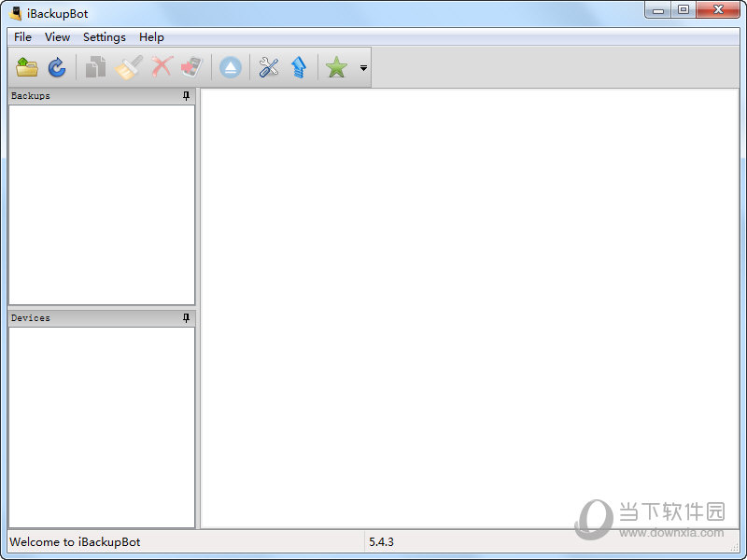Click the red X delete icon
The width and height of the screenshot is (747, 560).
162,67
